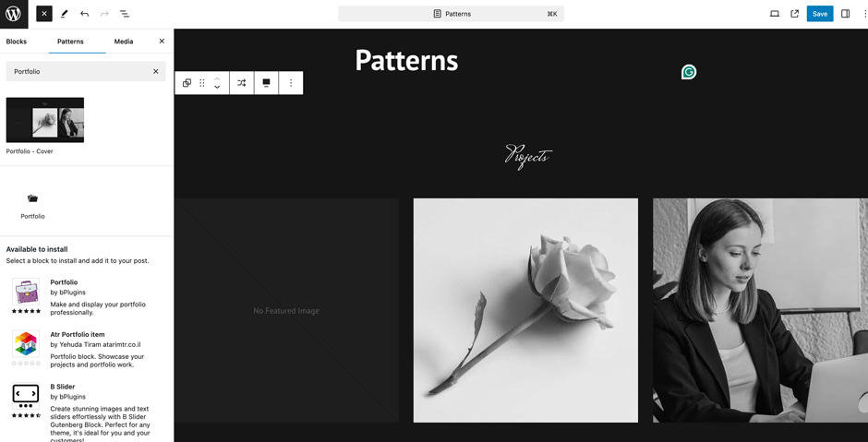
Task: Close the inserter panel
Action: [x=162, y=42]
